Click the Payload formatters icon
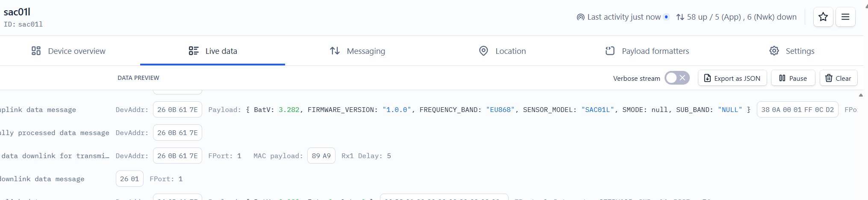868x200 pixels. [x=610, y=51]
